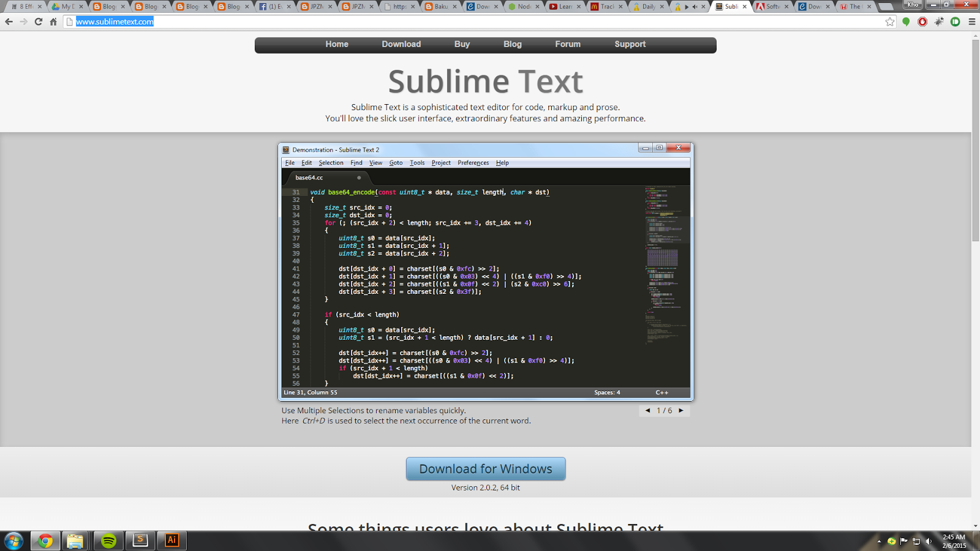The image size is (980, 551).
Task: Click the 'Line 31, Column 55' status text
Action: pyautogui.click(x=311, y=392)
